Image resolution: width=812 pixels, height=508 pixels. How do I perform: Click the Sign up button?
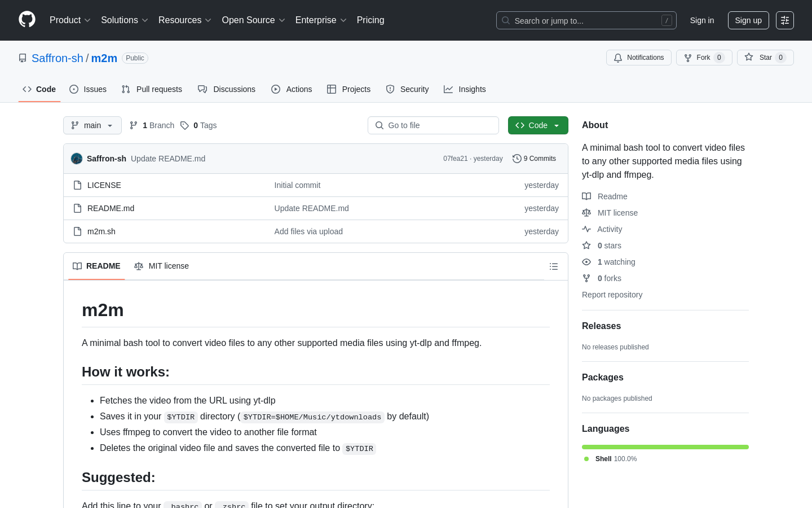pyautogui.click(x=748, y=20)
